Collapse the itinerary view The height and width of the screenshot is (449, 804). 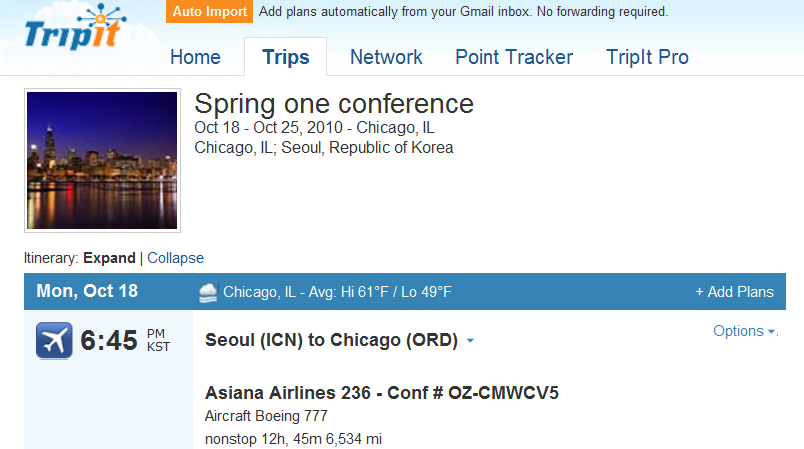coord(175,258)
